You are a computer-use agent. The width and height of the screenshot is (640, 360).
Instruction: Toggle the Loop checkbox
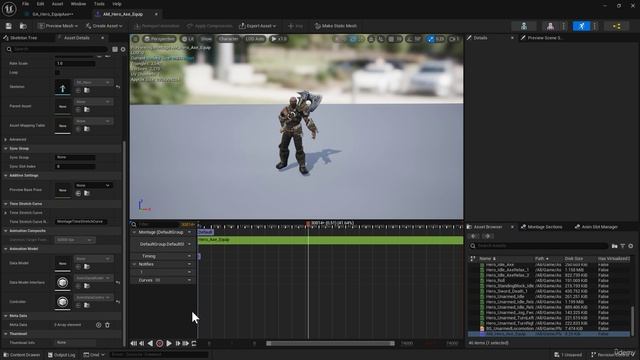(58, 73)
